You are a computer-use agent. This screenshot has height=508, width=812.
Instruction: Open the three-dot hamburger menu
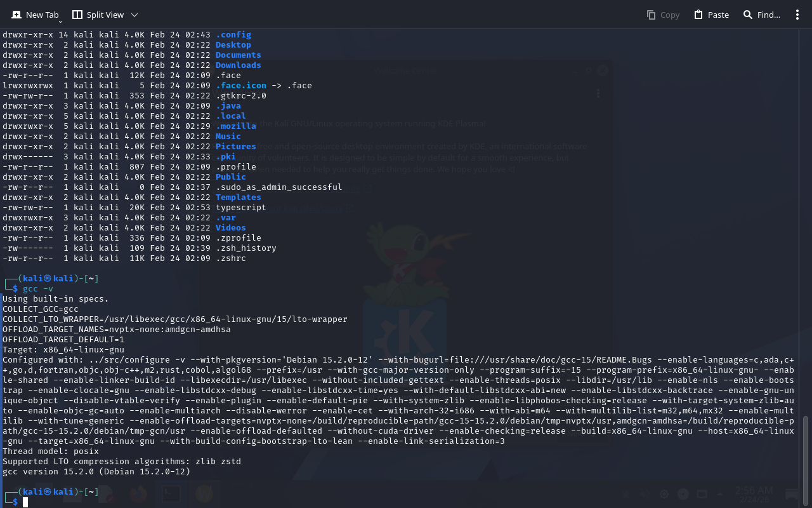(797, 15)
